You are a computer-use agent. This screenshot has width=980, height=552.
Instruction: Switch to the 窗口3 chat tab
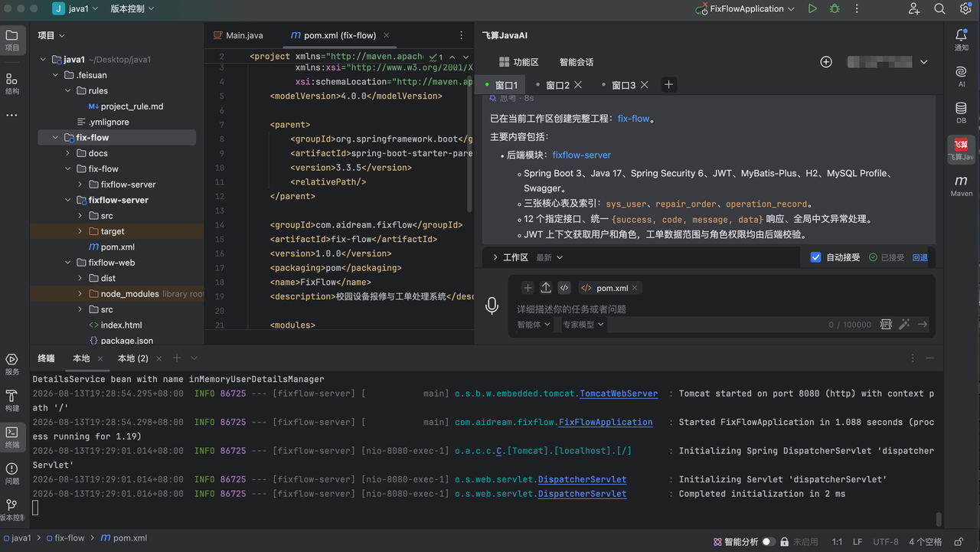pos(623,85)
